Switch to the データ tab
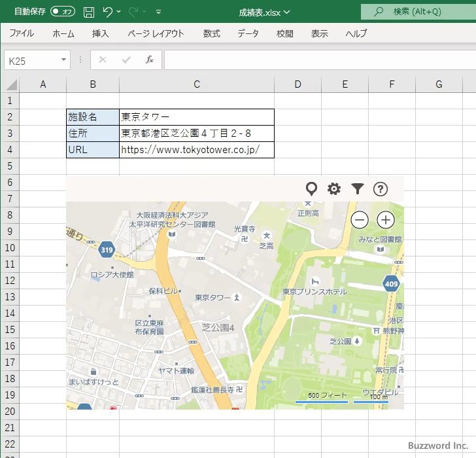This screenshot has height=458, width=476. (x=248, y=33)
